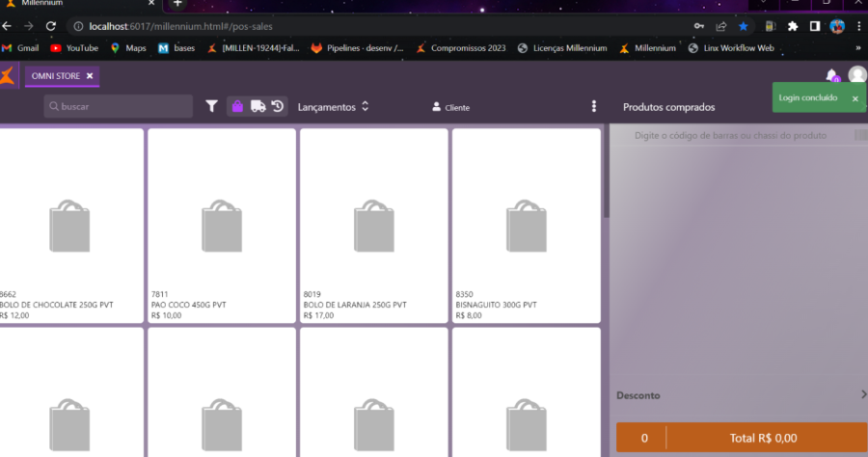The height and width of the screenshot is (457, 868).
Task: Open the browser extensions puzzle icon
Action: 793,26
